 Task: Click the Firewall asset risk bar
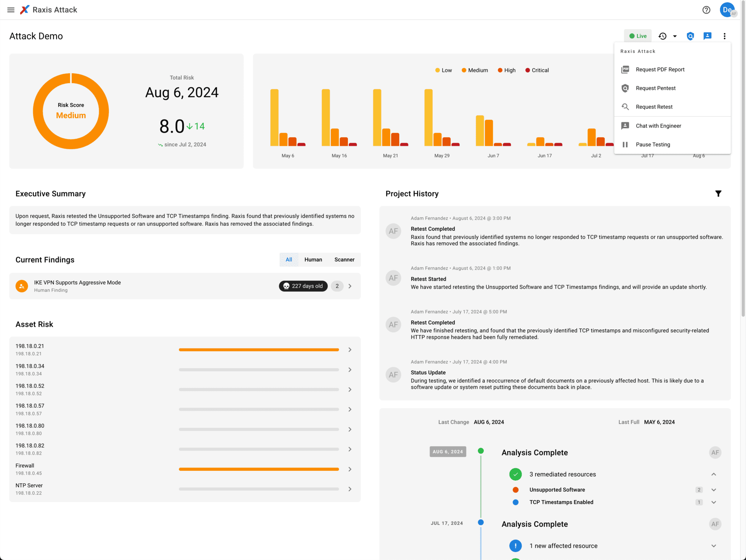259,469
